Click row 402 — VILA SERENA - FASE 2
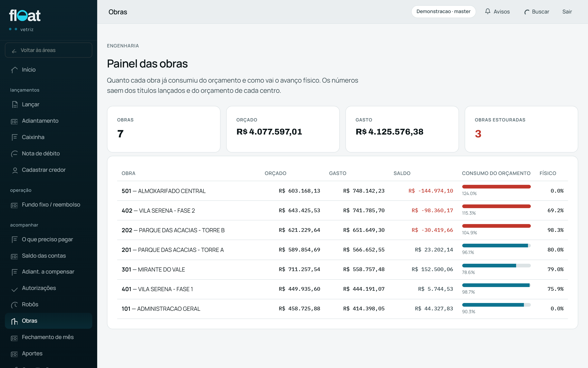Image resolution: width=588 pixels, height=368 pixels. tap(342, 211)
